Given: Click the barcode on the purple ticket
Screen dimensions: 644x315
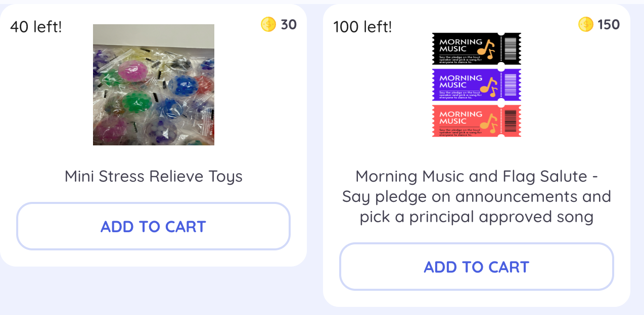Looking at the screenshot, I should [511, 85].
